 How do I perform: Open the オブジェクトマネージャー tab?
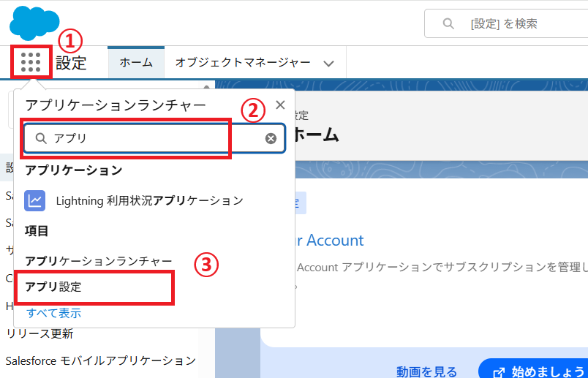[243, 63]
